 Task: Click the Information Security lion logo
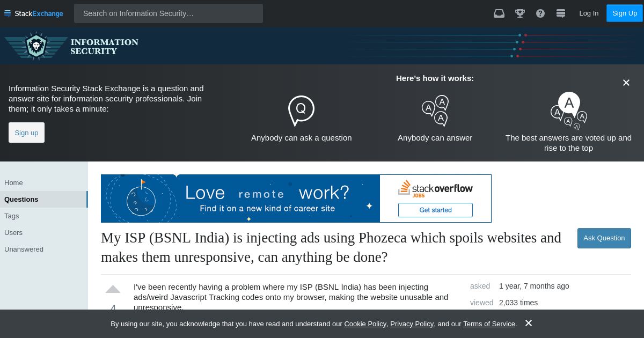click(36, 46)
